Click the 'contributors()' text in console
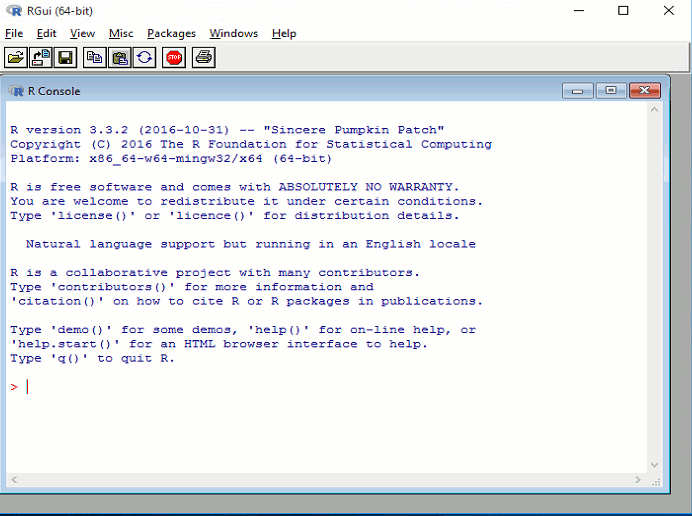The image size is (692, 516). [113, 287]
